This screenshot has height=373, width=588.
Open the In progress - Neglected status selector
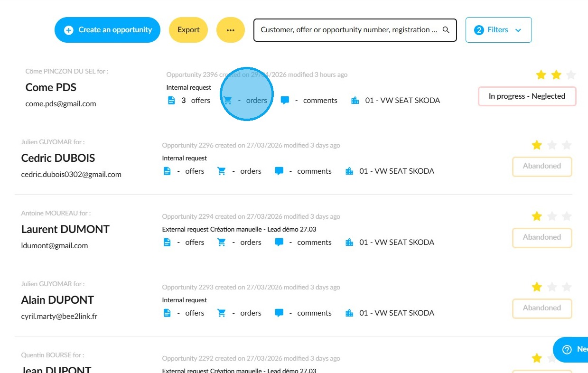(527, 96)
